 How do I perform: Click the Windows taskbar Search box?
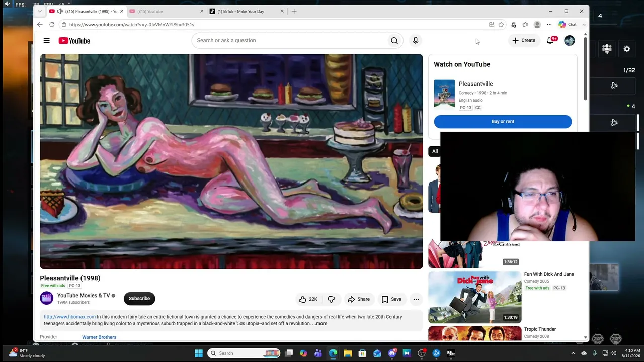tap(244, 353)
